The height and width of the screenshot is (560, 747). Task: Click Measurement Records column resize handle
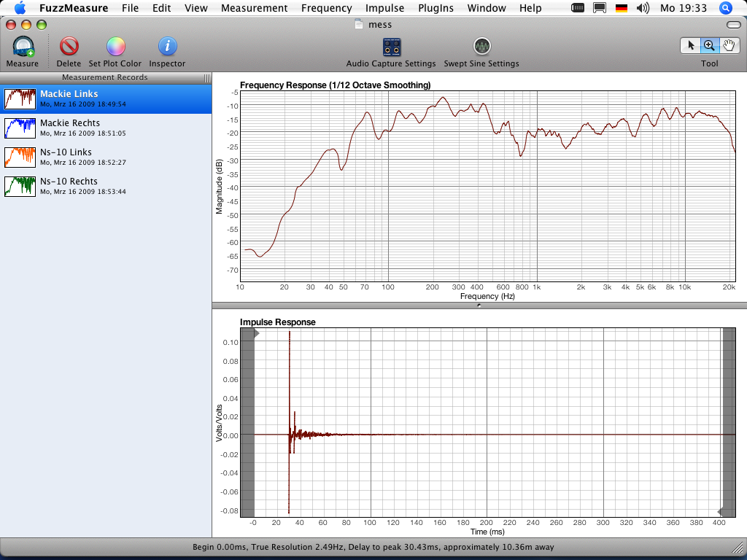(x=206, y=77)
